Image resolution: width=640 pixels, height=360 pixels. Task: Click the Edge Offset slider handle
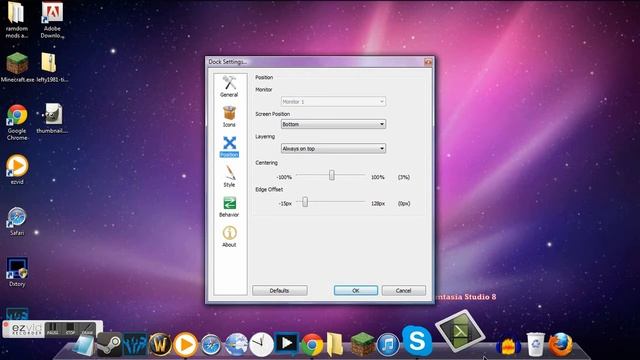tap(305, 202)
